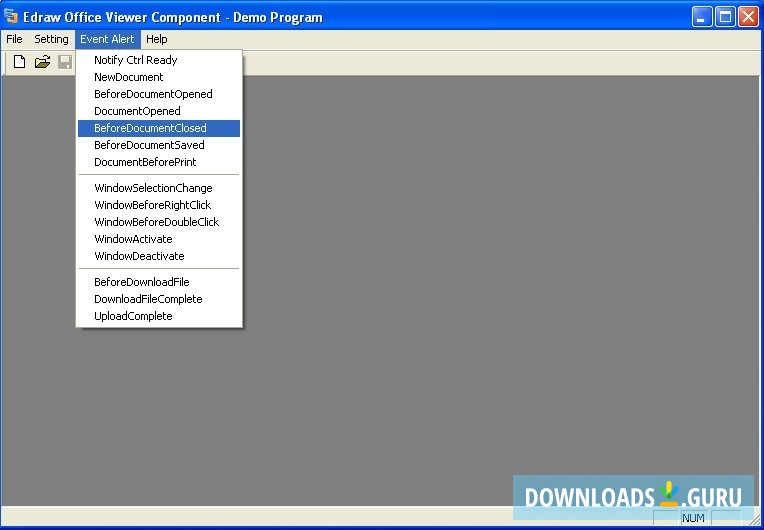Choose DownloadFileComplete item
The width and height of the screenshot is (764, 530).
(159, 300)
